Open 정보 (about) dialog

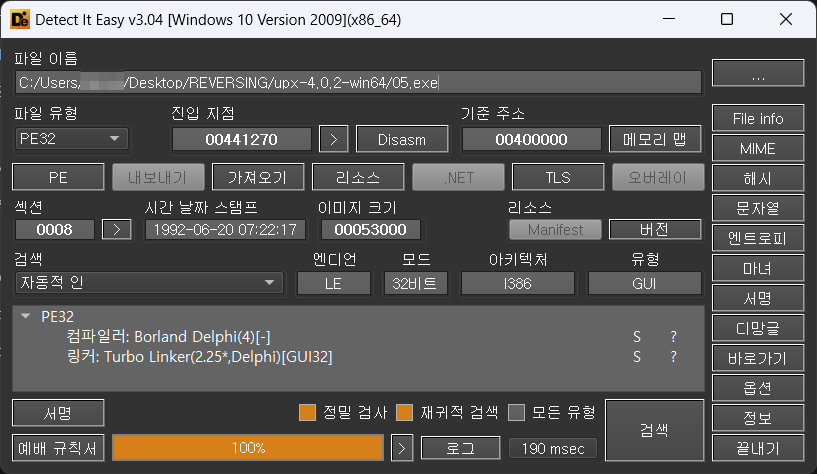pos(758,418)
